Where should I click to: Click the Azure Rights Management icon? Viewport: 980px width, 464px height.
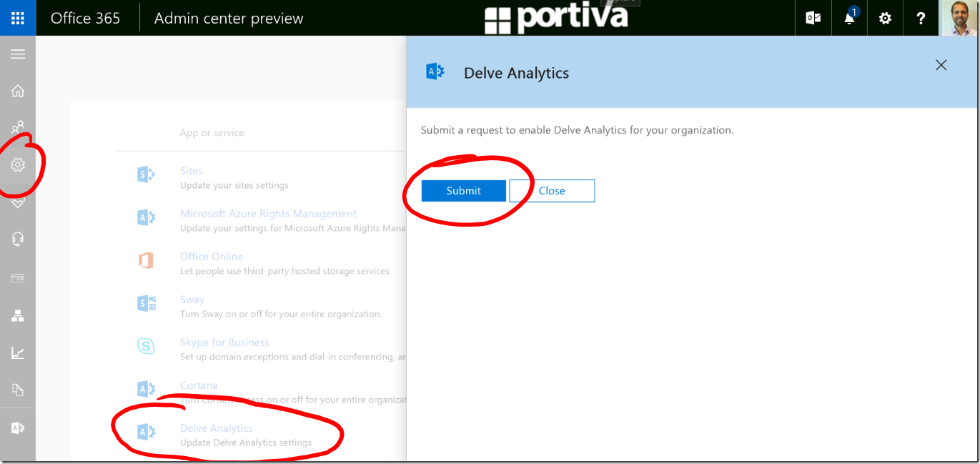point(146,217)
